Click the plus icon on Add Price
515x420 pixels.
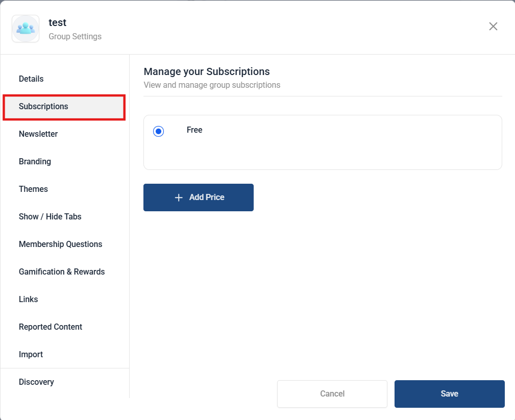[x=179, y=197]
